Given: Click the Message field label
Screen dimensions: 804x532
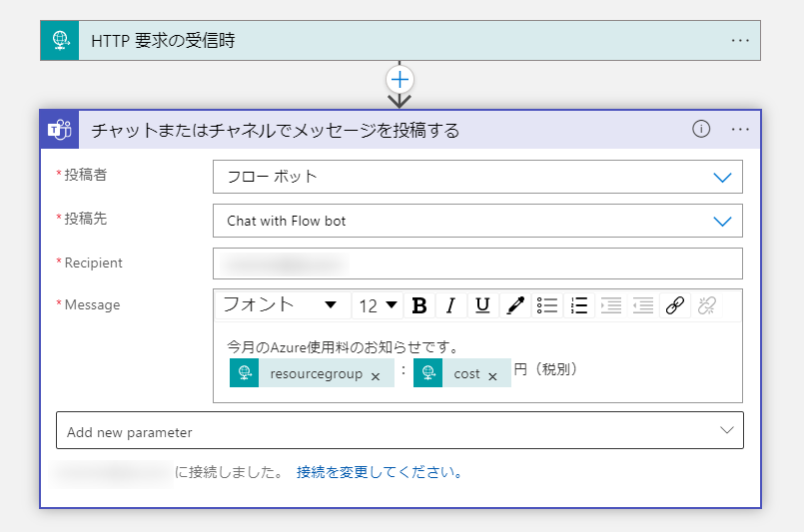Looking at the screenshot, I should (92, 305).
